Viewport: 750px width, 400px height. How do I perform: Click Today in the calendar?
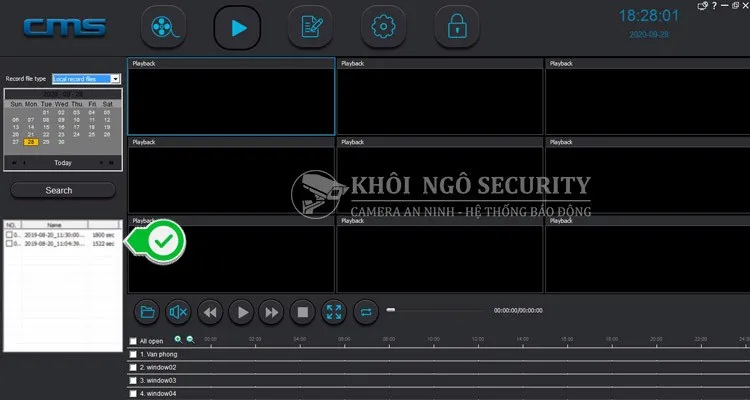point(63,163)
